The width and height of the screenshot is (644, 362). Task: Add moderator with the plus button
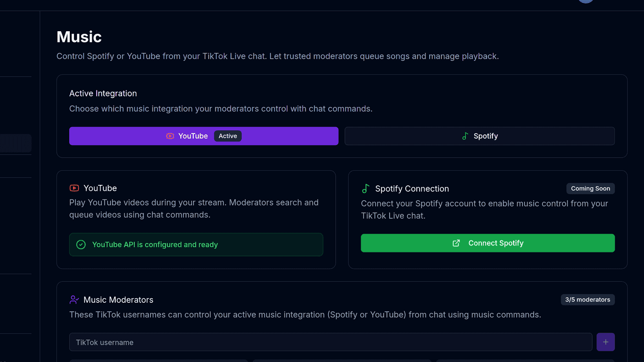point(605,342)
